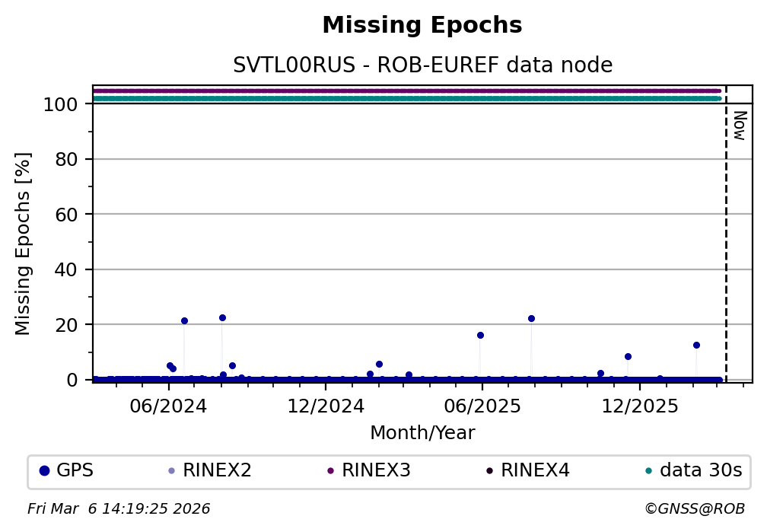
Task: Click the ©GNSS@ROB credit text
Action: click(694, 508)
